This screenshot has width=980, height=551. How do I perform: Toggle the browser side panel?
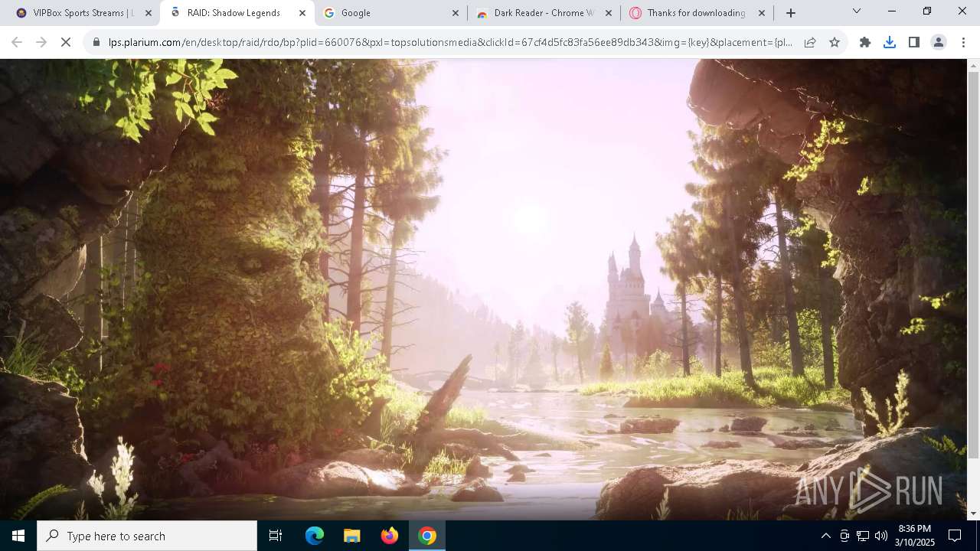(914, 42)
